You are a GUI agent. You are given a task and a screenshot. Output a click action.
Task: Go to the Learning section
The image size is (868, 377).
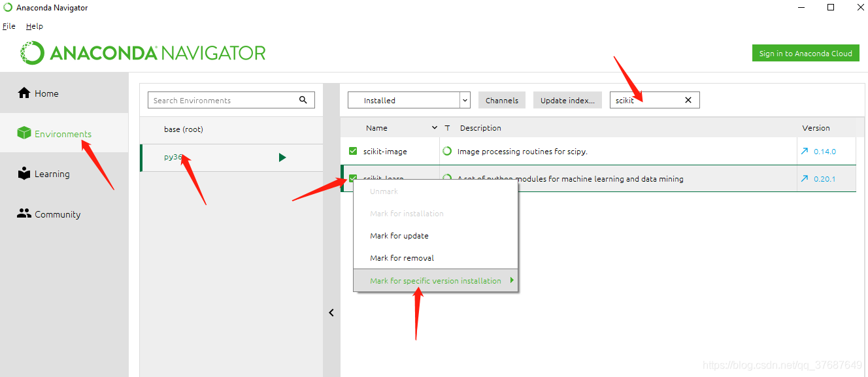(x=64, y=174)
